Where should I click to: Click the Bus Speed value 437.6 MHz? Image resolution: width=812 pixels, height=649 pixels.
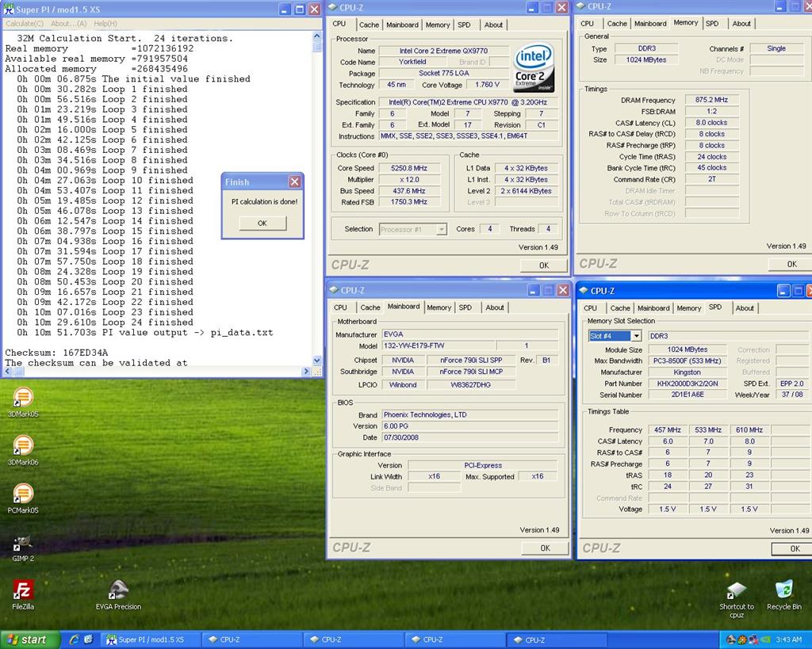click(x=409, y=191)
